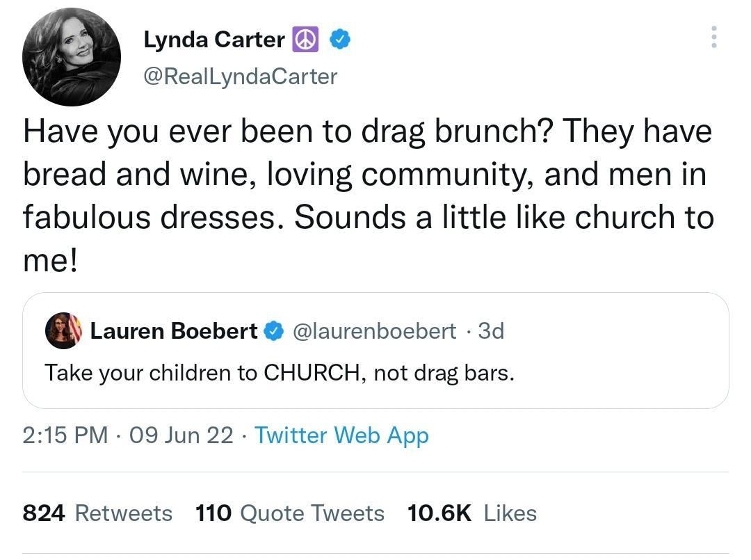
Task: Click Lynda Carter's display name
Action: click(213, 40)
